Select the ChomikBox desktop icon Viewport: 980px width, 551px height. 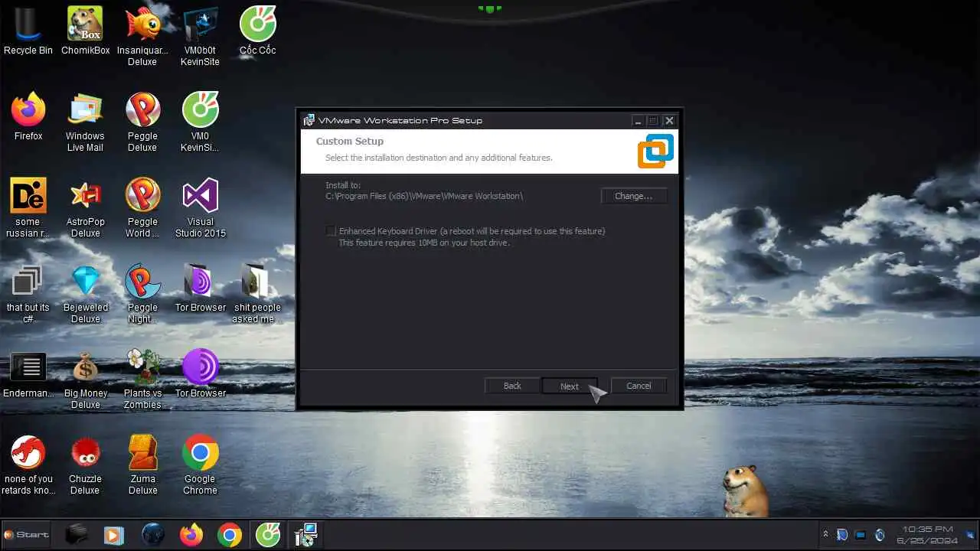(85, 32)
